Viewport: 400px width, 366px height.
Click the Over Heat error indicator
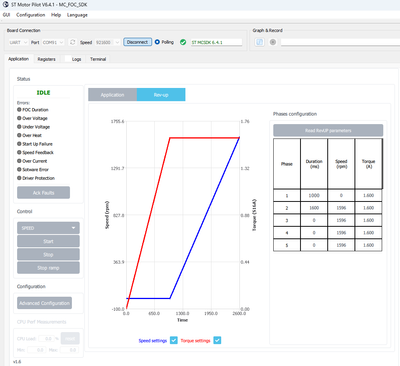pos(19,135)
